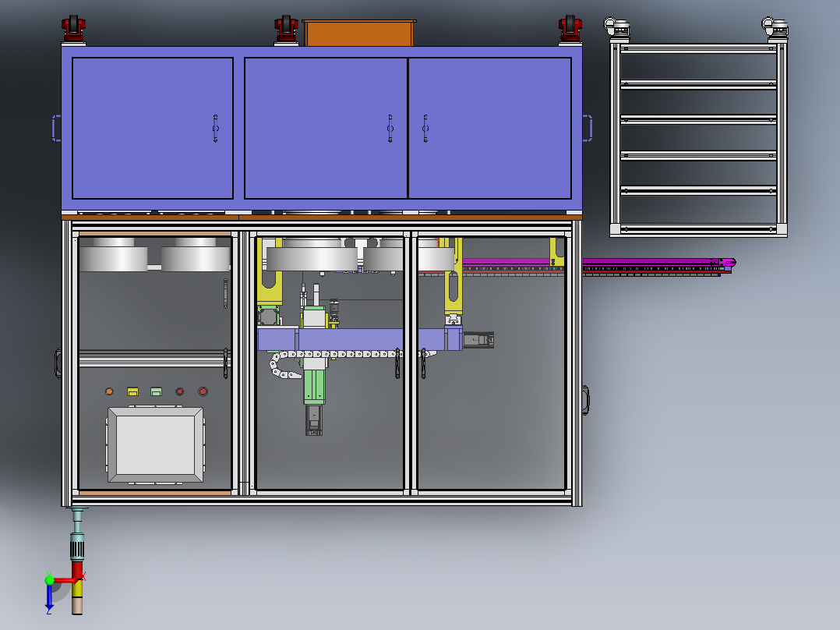
Task: Select the blue side handle on cabinet's left
Action: point(56,128)
